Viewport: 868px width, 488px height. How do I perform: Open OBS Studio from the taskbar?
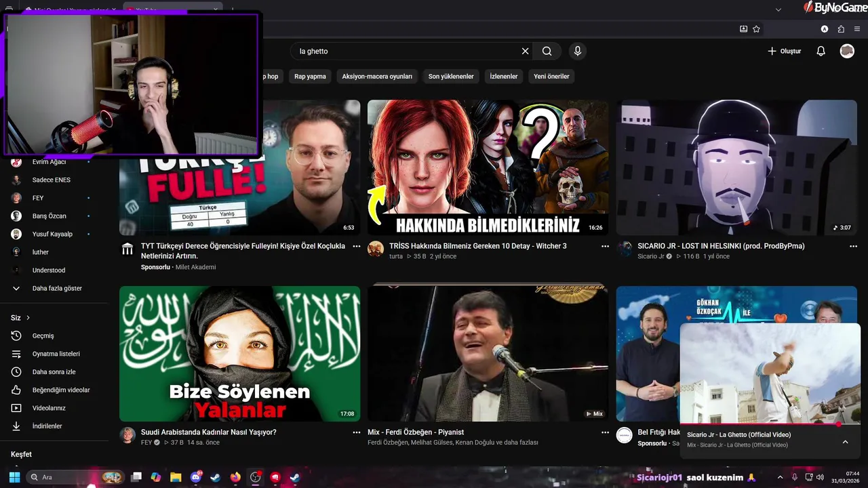click(255, 477)
